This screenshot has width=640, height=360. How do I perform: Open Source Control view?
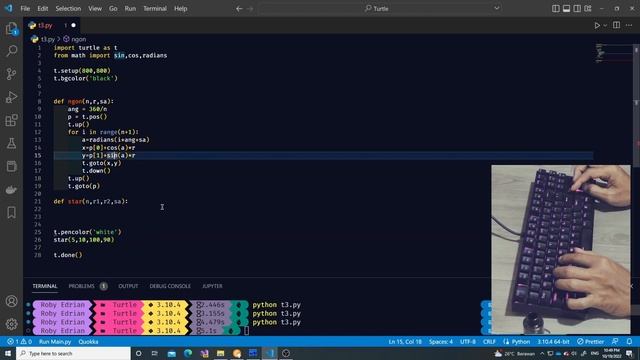[x=11, y=74]
